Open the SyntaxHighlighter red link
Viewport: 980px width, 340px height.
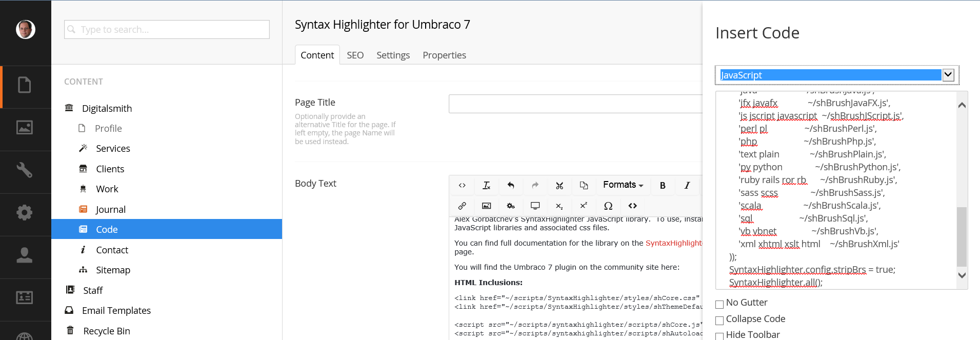tap(673, 243)
